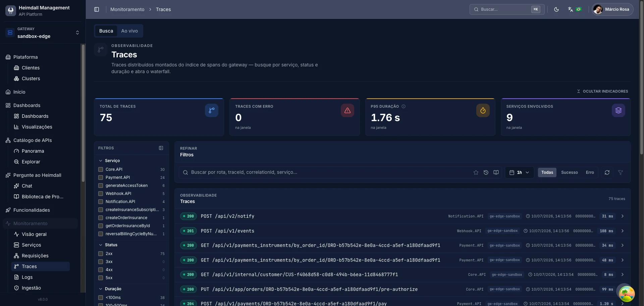The height and width of the screenshot is (306, 644).
Task: Open Panorama in Catálogo de APIs
Action: 33,151
